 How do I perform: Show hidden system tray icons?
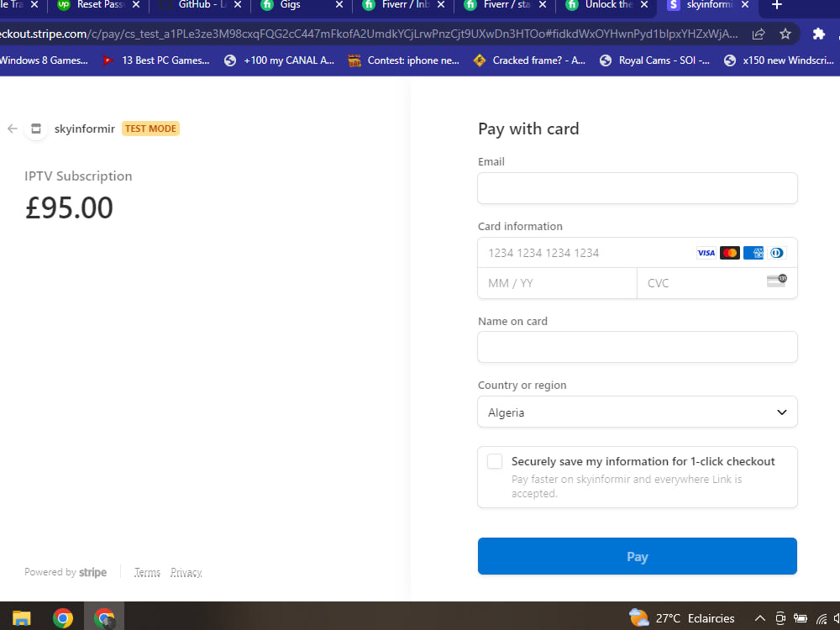coord(759,618)
